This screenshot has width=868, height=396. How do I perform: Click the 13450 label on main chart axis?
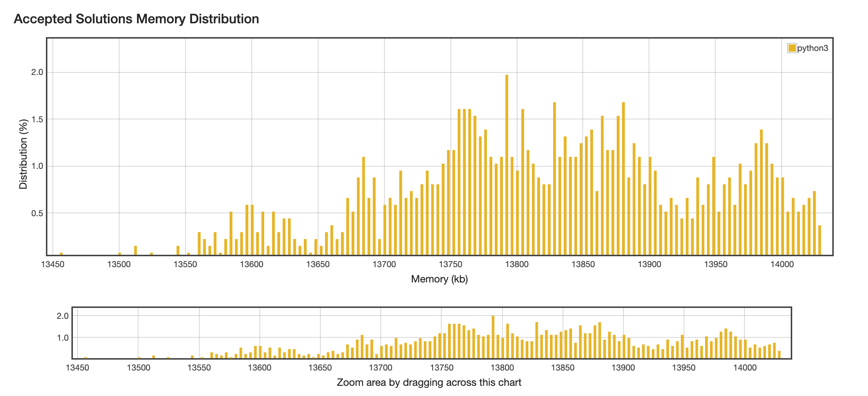click(53, 264)
